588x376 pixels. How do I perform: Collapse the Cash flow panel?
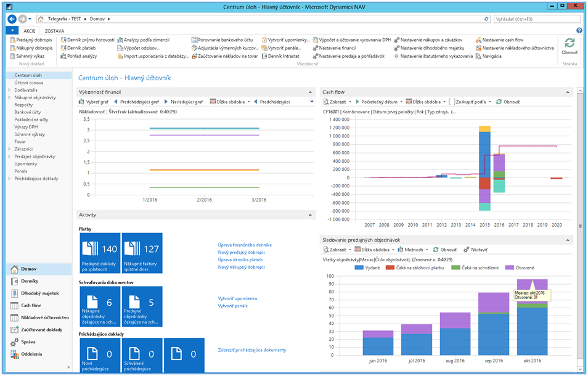568,92
